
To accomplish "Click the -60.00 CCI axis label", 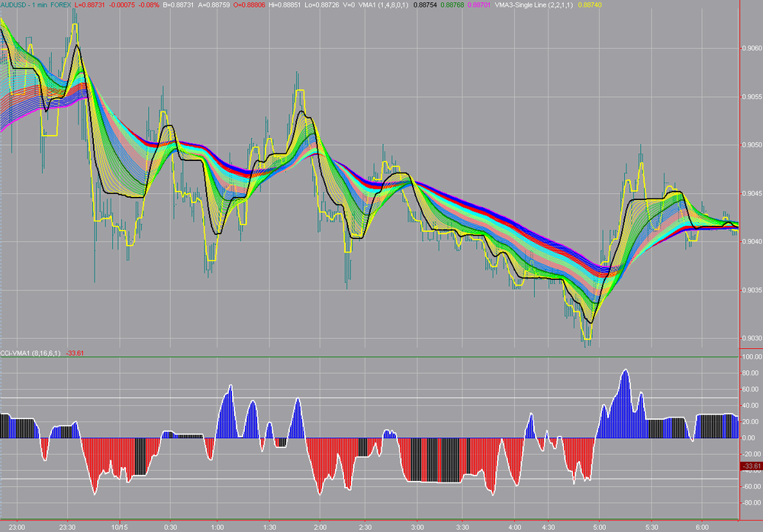I will click(x=752, y=487).
